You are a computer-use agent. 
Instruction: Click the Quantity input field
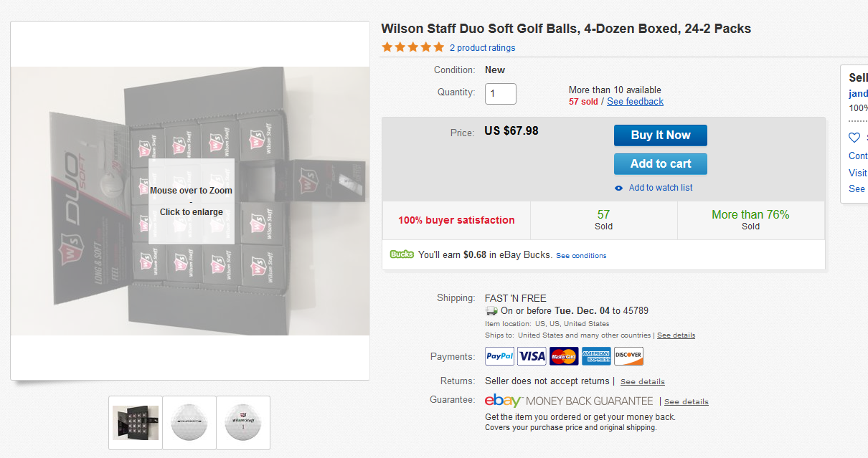point(501,93)
